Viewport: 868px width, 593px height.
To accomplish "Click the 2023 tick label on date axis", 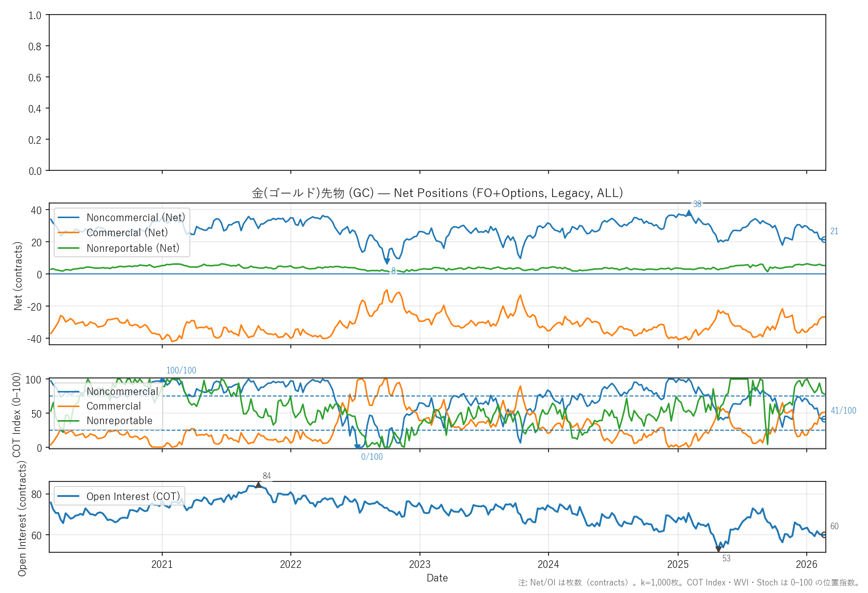I will coord(419,564).
